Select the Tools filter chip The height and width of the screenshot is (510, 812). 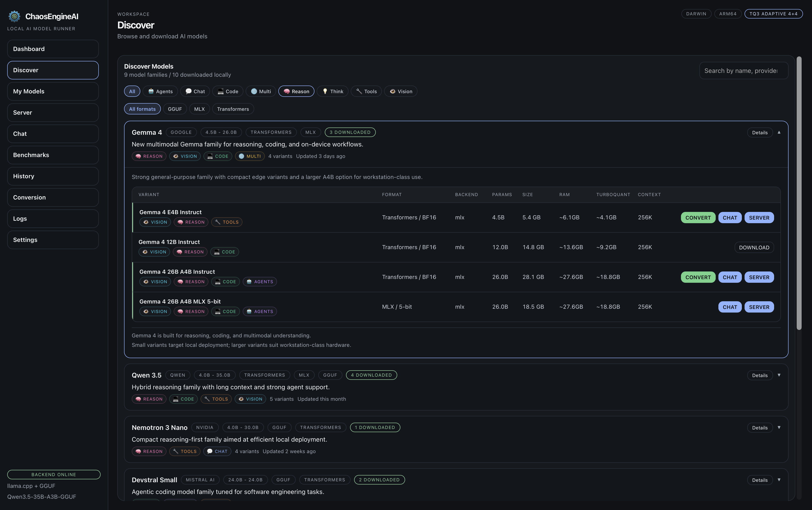click(x=366, y=91)
